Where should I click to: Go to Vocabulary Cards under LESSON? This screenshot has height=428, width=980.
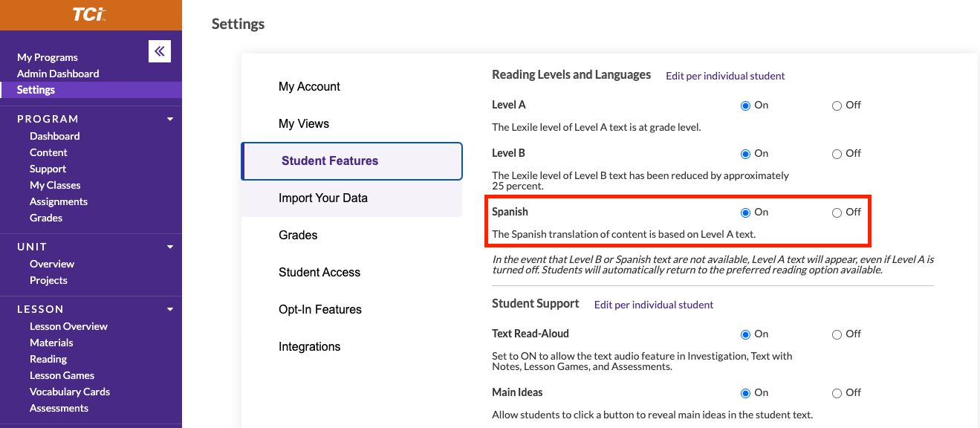pyautogui.click(x=70, y=392)
